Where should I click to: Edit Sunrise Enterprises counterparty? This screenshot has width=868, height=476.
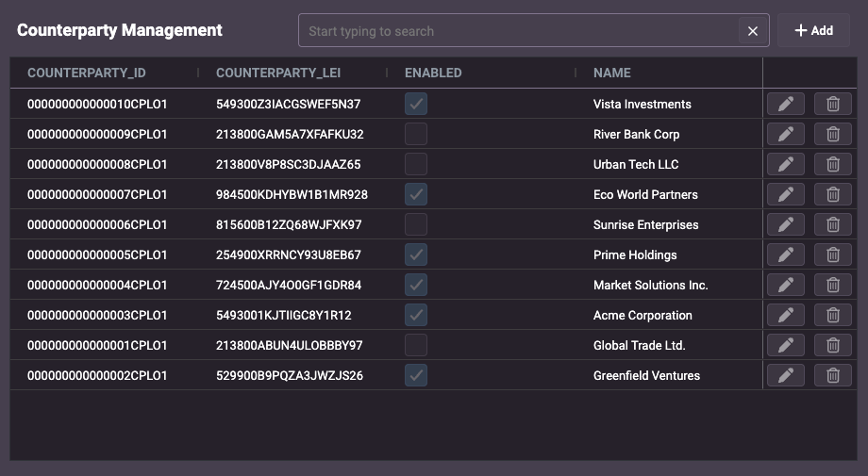click(786, 224)
